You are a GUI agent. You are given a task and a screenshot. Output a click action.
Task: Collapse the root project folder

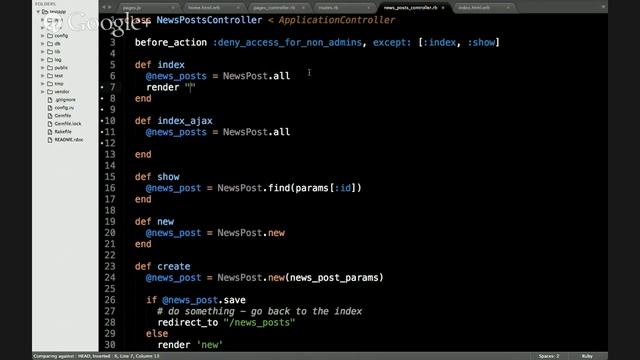click(38, 12)
